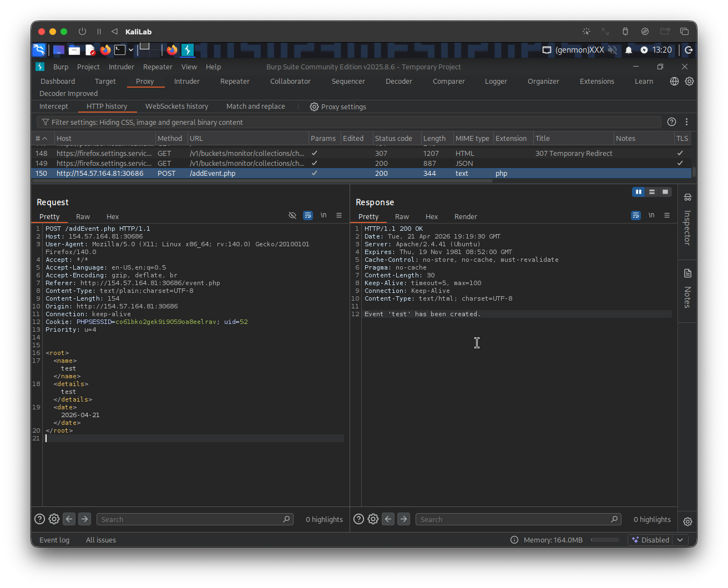
Task: Open the Match and replace sub-tab
Action: tap(256, 107)
